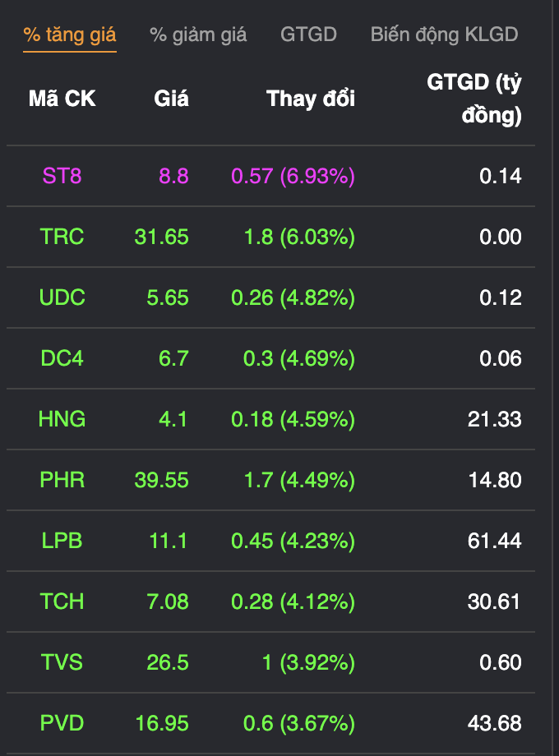Open the ST8 stock ticker
The height and width of the screenshot is (756, 559).
62,176
